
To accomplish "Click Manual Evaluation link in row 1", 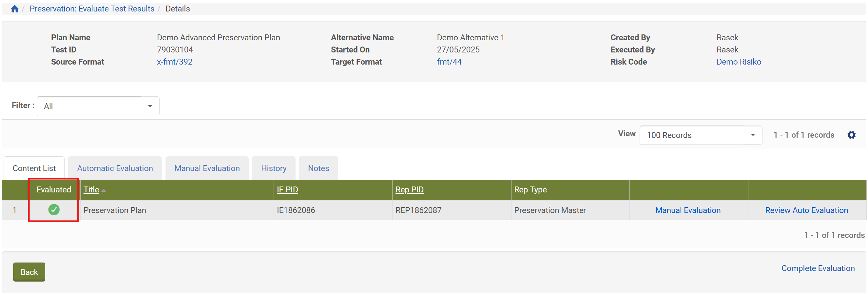I will (x=688, y=210).
